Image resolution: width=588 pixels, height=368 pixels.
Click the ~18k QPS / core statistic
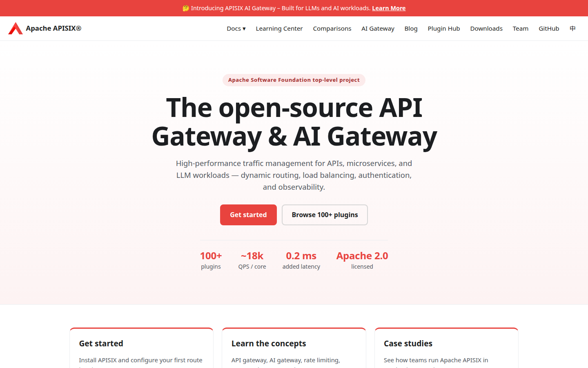252,260
